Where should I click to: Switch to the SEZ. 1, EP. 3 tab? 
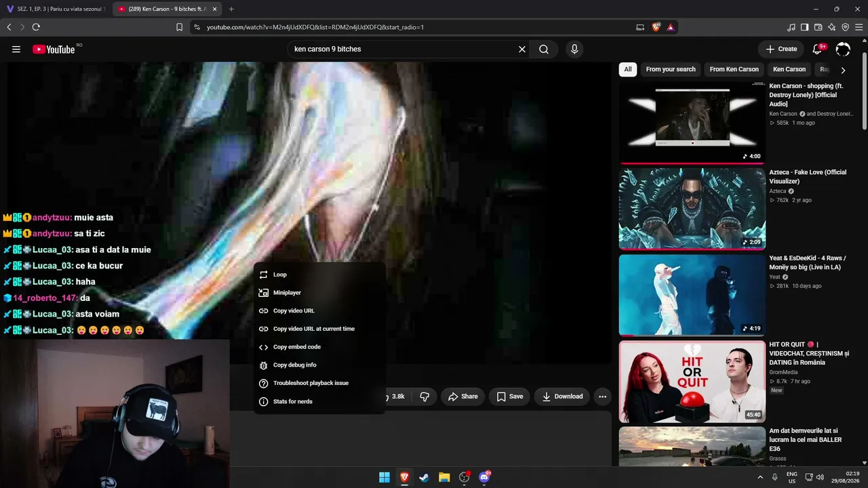click(x=56, y=9)
